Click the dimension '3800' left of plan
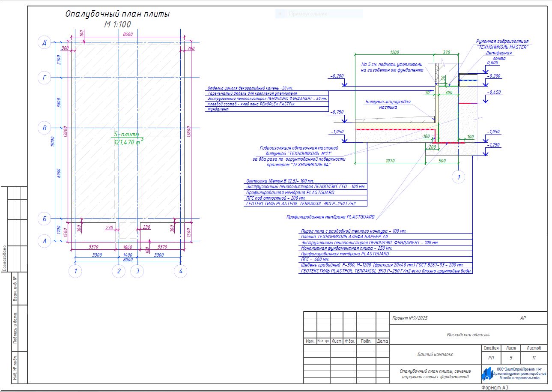552x392 pixels. [59, 103]
